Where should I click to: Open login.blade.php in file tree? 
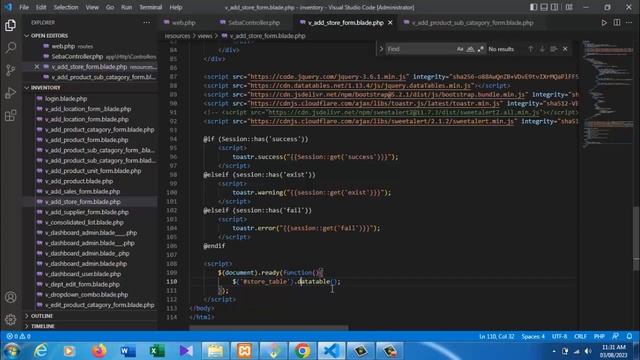click(x=66, y=99)
